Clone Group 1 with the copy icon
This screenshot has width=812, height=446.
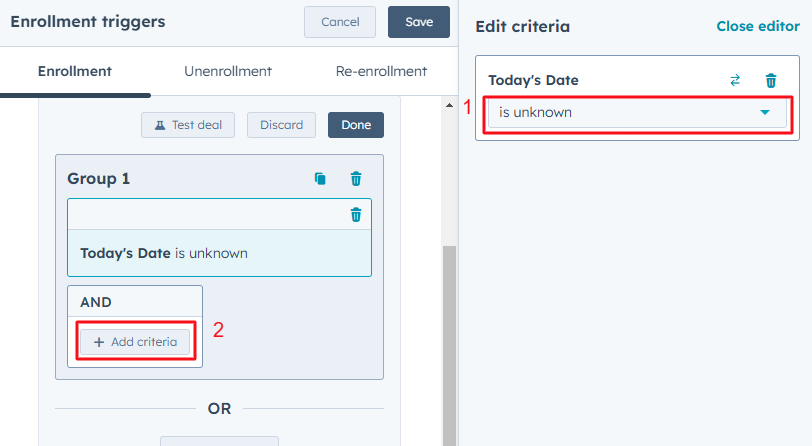320,179
